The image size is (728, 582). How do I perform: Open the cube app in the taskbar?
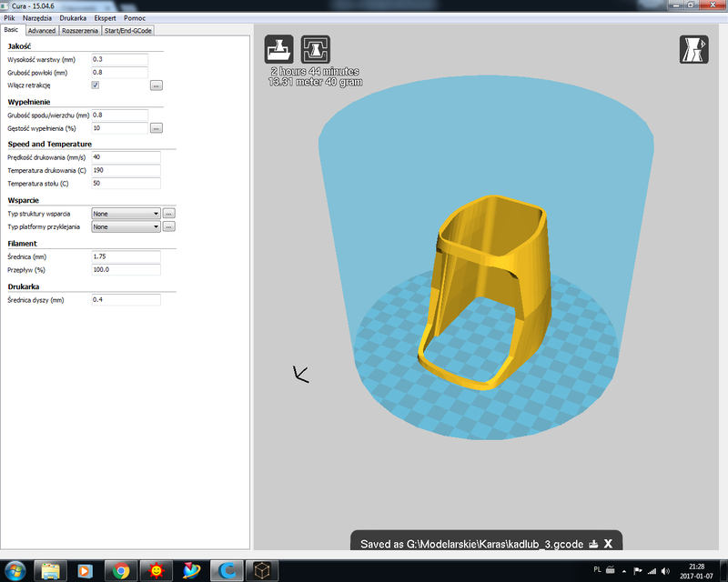click(x=262, y=570)
